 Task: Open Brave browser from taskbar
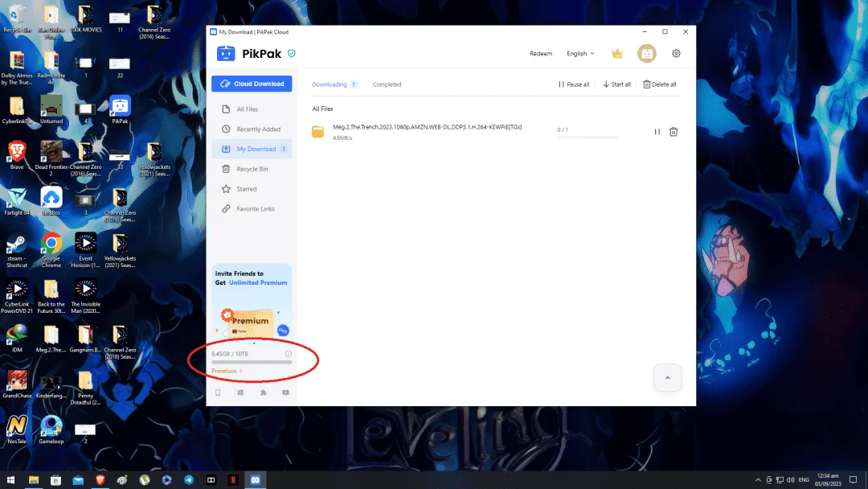[x=100, y=480]
